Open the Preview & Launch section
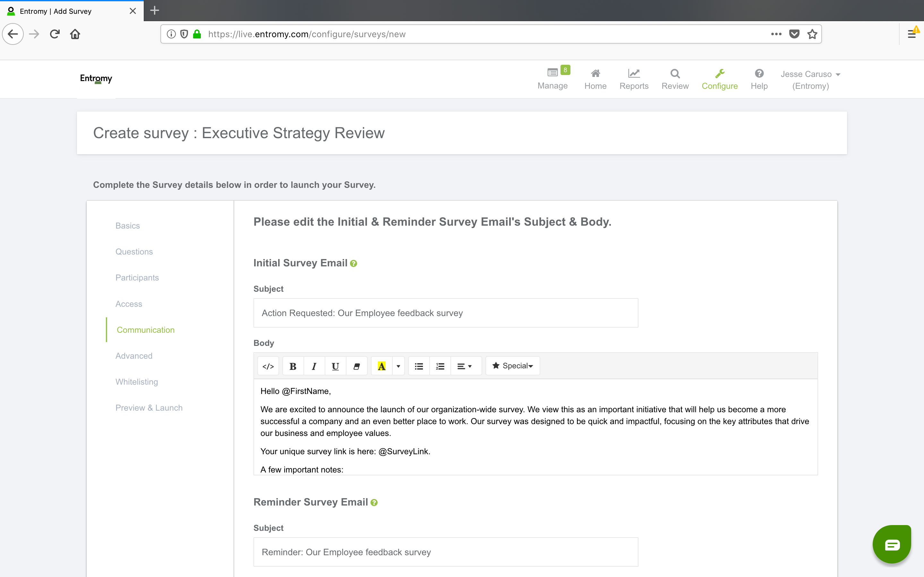 tap(149, 407)
